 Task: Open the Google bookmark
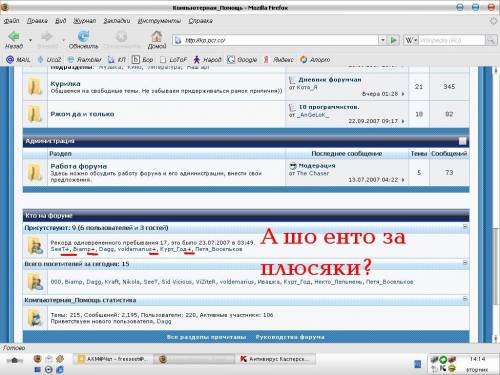point(242,60)
